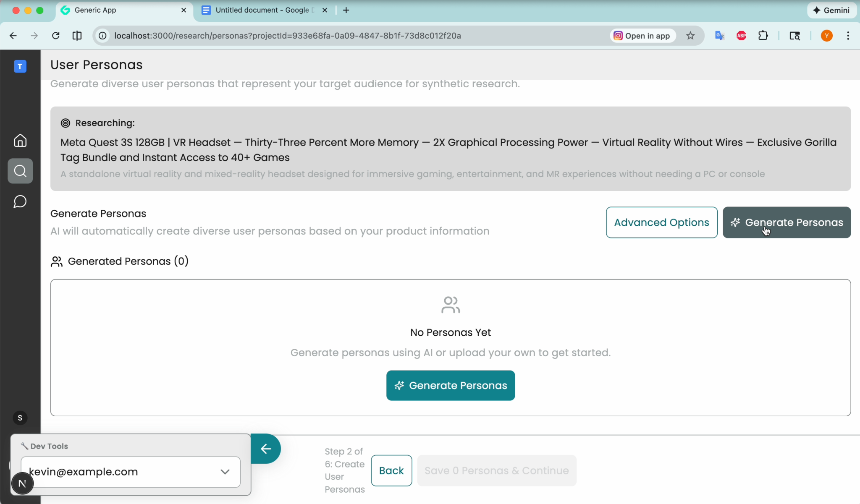The image size is (860, 504).
Task: Click the blue T workspace icon
Action: click(20, 66)
